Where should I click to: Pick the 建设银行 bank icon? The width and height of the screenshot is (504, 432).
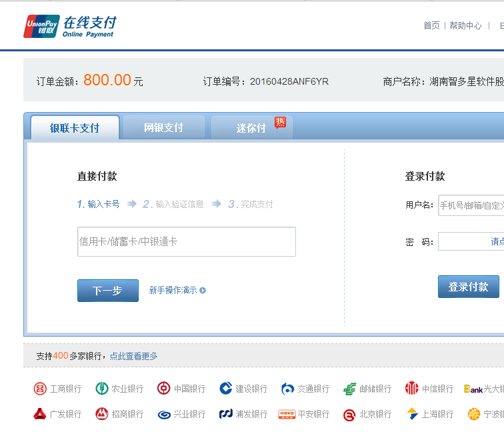(x=226, y=389)
